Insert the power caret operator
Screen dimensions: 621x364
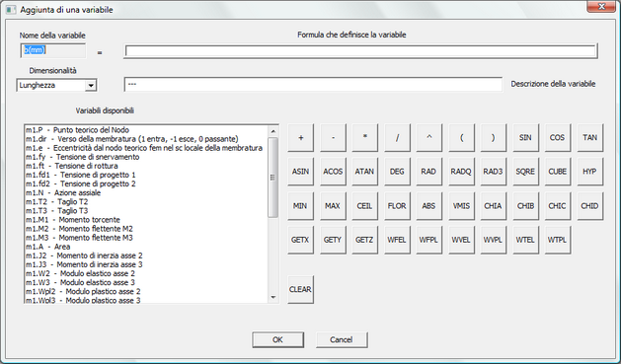tap(428, 137)
